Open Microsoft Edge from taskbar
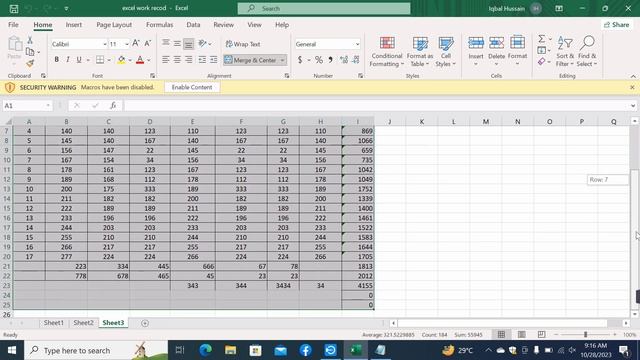The height and width of the screenshot is (360, 640). pos(205,350)
